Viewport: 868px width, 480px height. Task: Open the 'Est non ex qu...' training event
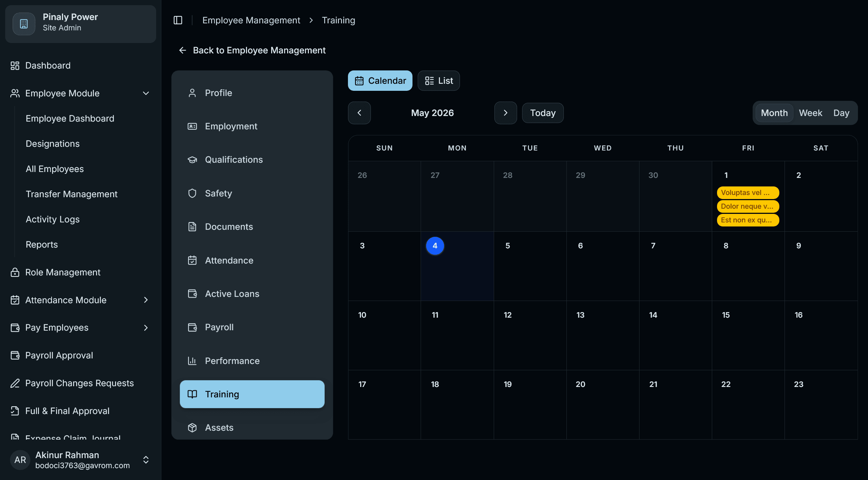click(x=748, y=220)
